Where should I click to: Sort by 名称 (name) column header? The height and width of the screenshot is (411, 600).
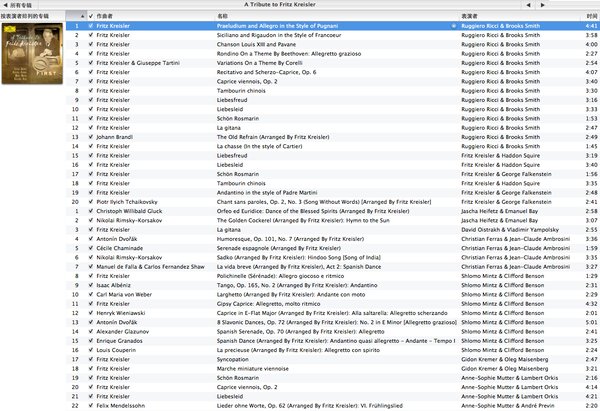click(300, 16)
